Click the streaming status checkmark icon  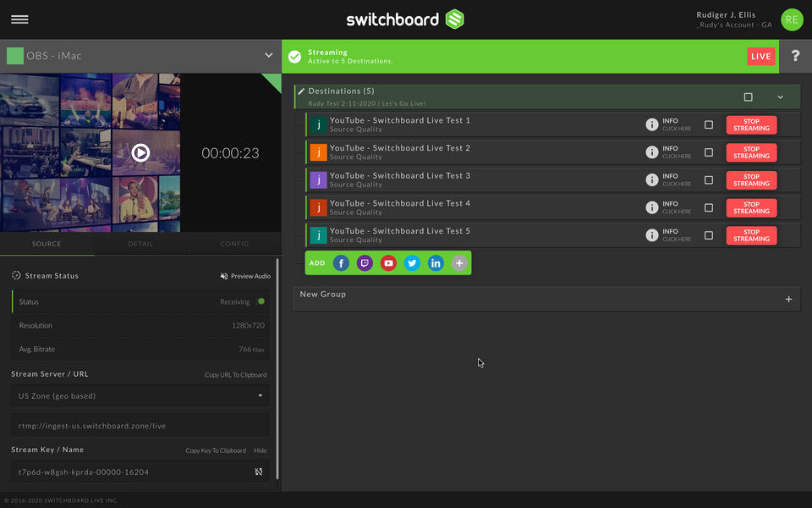[x=294, y=57]
